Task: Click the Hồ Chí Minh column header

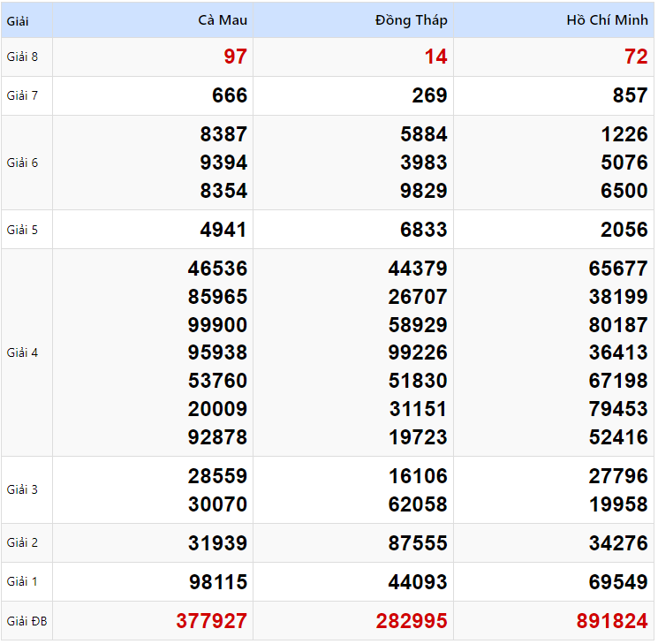Action: [x=607, y=20]
